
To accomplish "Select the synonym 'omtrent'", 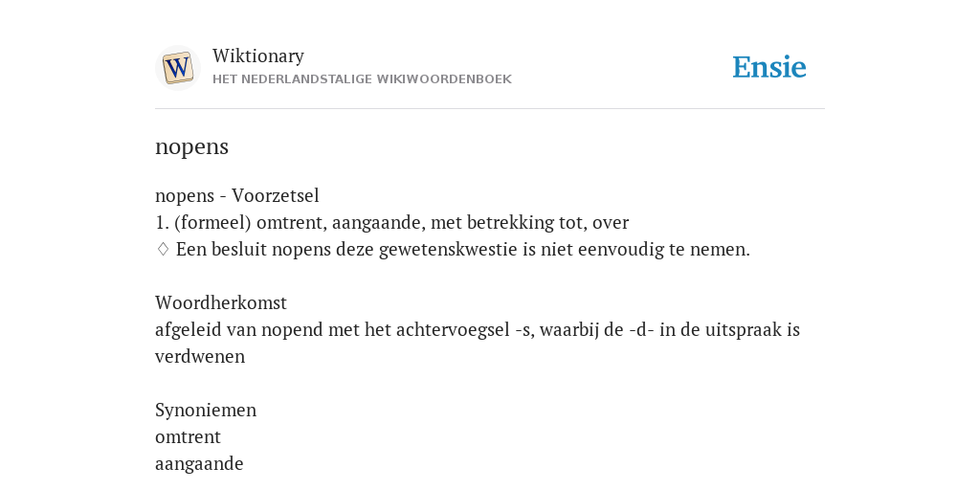I will (188, 436).
